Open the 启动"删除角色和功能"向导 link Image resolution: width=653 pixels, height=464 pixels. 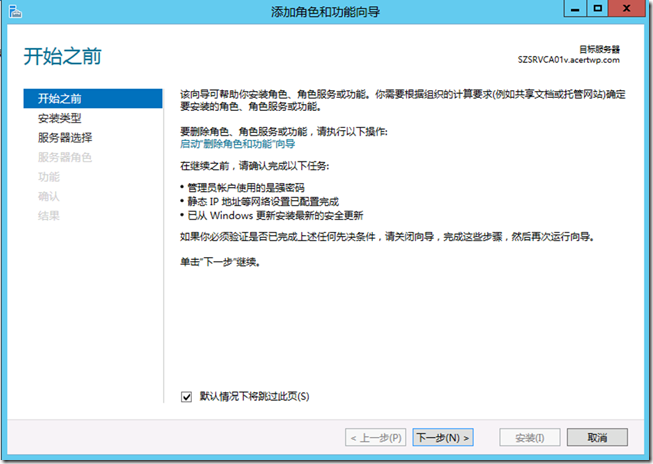[237, 144]
